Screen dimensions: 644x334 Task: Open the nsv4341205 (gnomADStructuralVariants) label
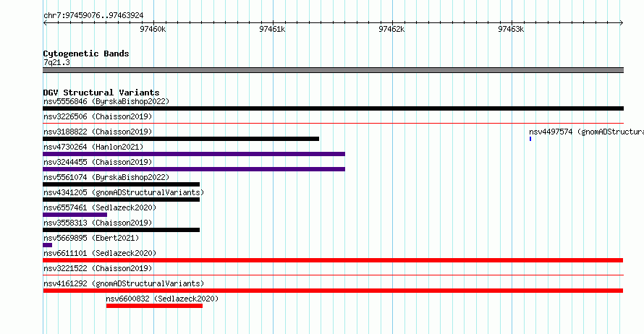(x=124, y=192)
